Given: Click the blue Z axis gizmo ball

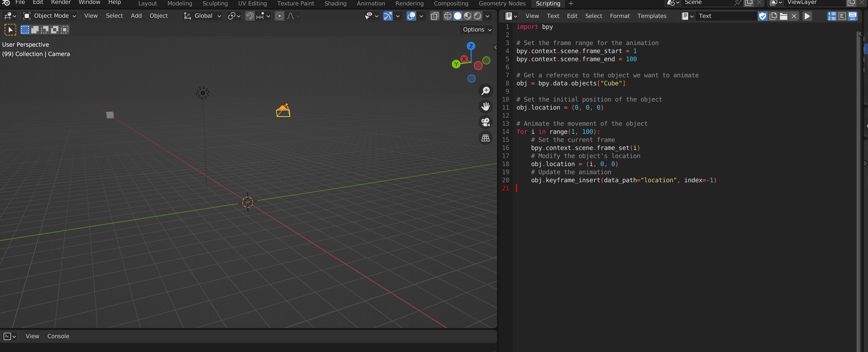Looking at the screenshot, I should [471, 46].
